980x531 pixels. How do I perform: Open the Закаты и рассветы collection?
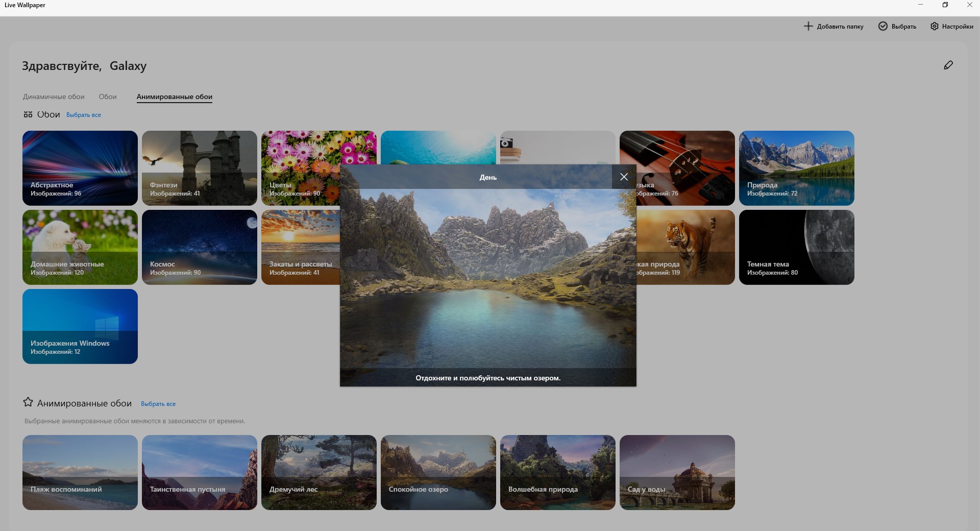[301, 247]
